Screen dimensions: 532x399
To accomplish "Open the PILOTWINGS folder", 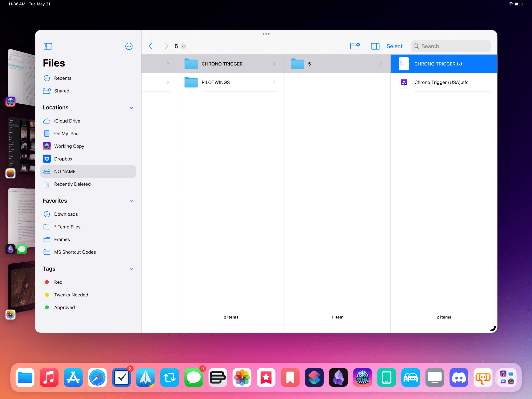I will pos(231,82).
